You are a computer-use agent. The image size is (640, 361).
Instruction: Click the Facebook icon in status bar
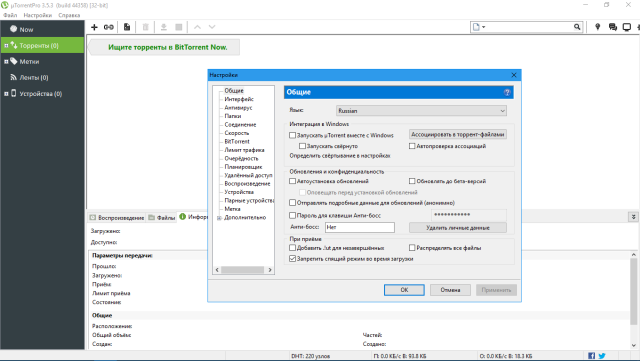click(591, 356)
